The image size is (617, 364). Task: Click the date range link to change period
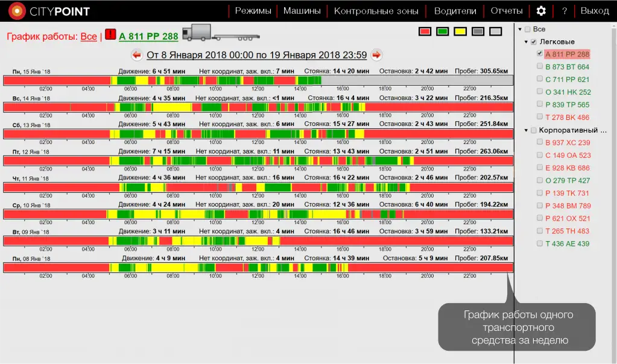click(x=256, y=55)
